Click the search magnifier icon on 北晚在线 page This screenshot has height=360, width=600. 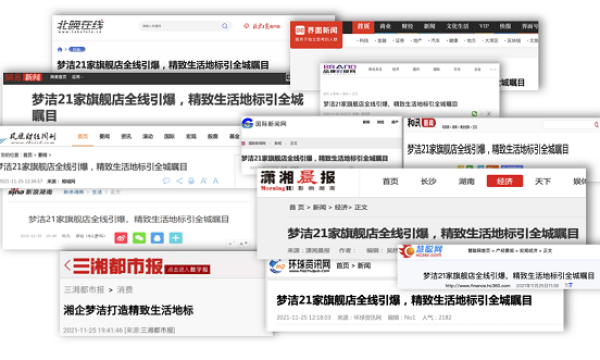pyautogui.click(x=225, y=26)
